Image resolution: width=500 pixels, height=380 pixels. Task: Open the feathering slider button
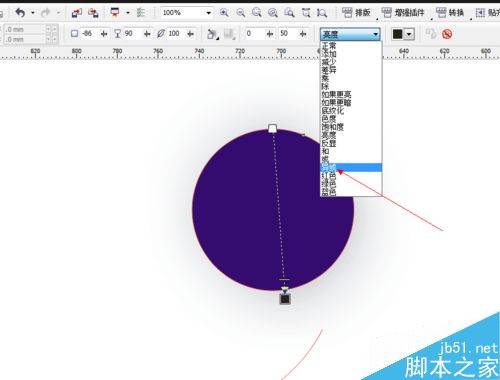pyautogui.click(x=190, y=34)
